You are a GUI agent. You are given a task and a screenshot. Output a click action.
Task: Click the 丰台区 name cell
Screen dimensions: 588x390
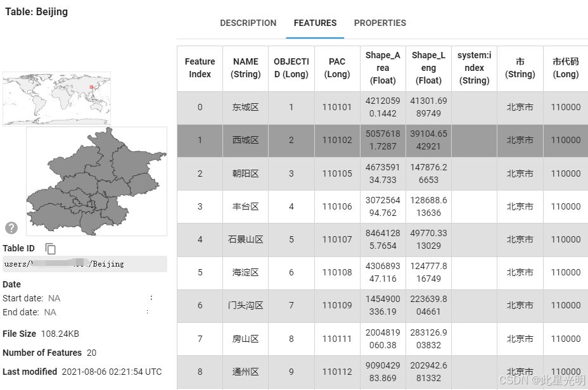pyautogui.click(x=246, y=207)
